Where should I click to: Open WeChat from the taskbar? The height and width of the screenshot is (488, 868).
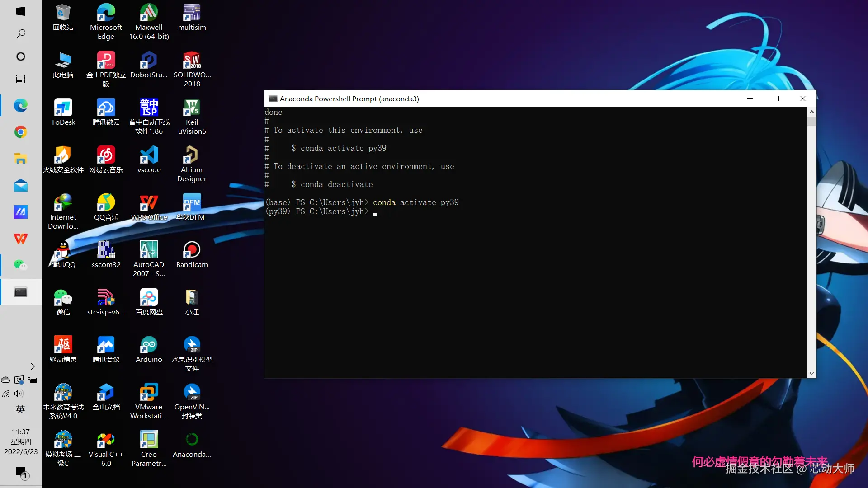pos(21,265)
